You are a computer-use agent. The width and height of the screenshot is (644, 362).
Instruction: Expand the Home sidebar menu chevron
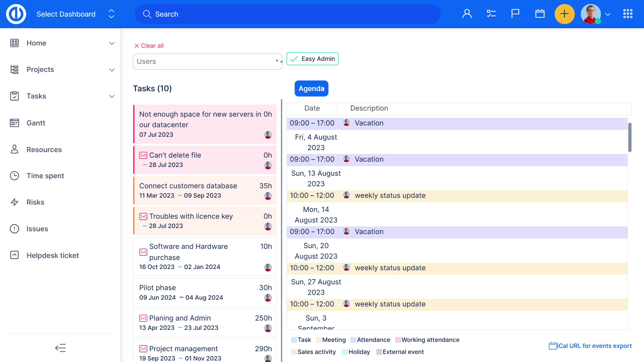click(x=112, y=43)
